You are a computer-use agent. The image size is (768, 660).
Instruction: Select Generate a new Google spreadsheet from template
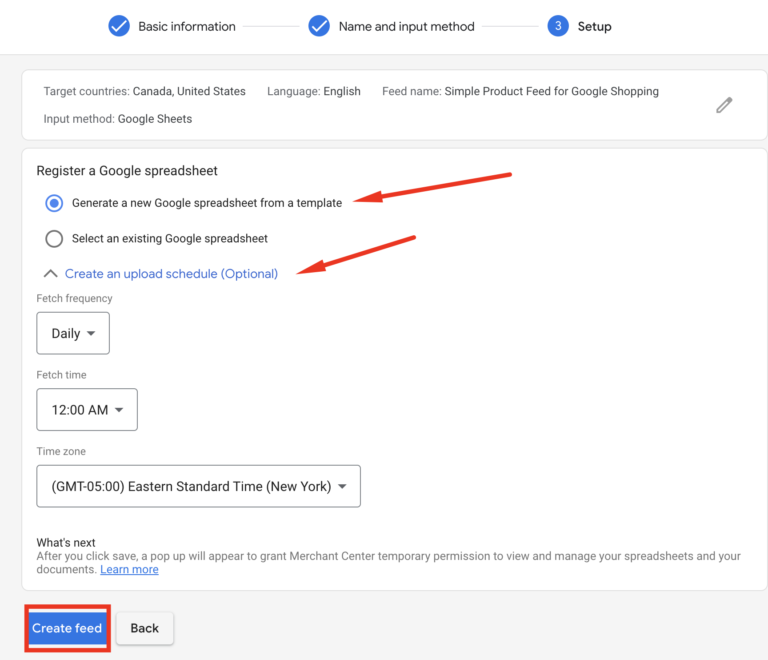coord(54,203)
